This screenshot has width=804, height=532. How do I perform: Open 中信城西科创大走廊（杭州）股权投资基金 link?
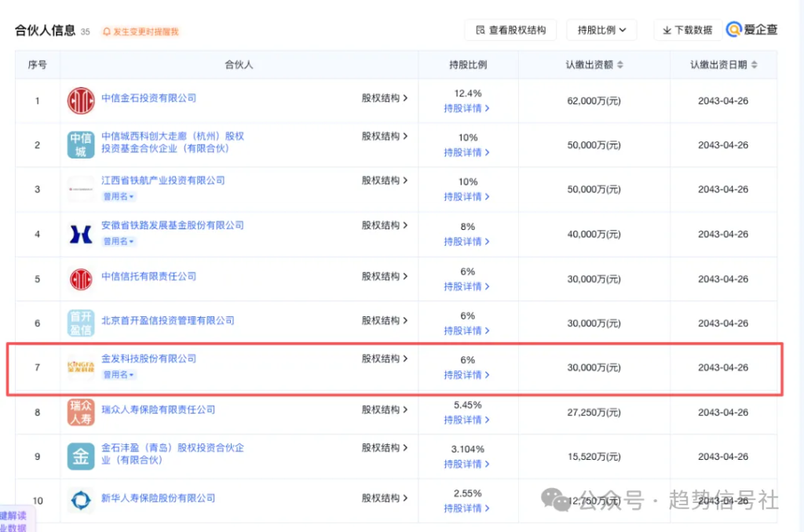(x=172, y=142)
